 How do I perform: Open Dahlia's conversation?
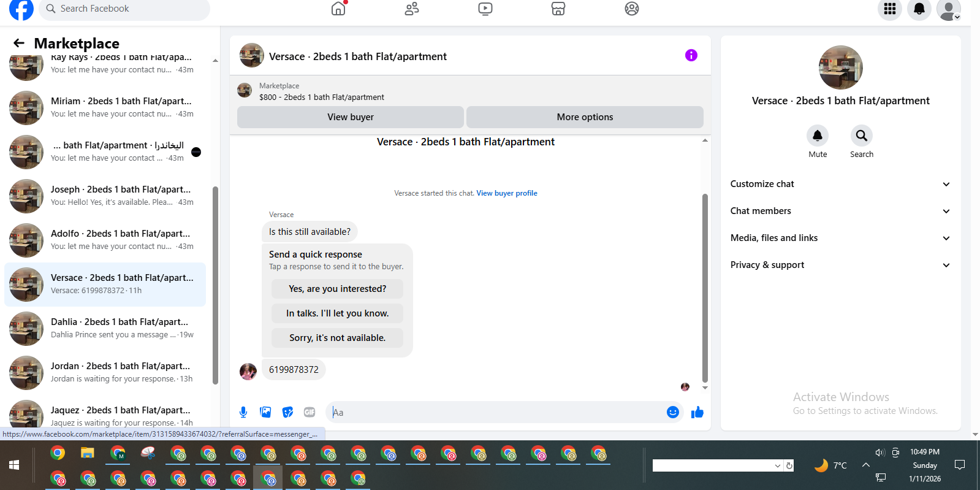(x=105, y=328)
